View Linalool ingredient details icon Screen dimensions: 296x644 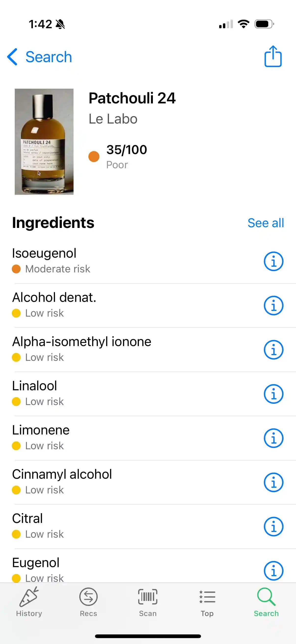click(x=273, y=394)
